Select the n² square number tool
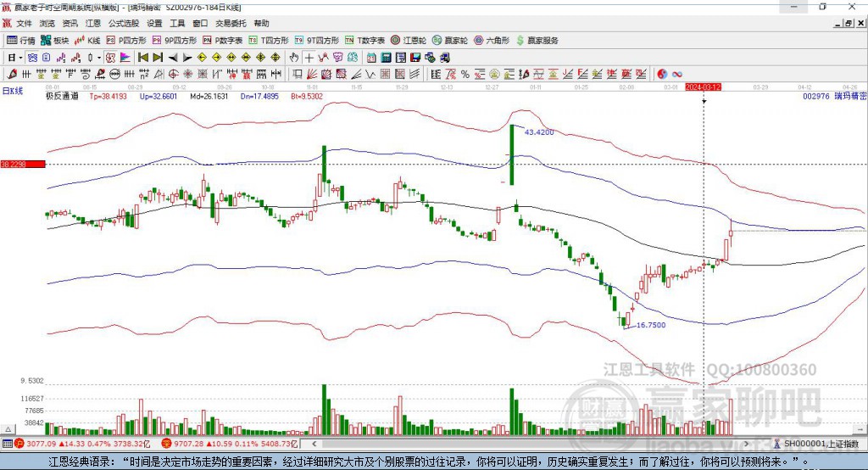Viewport: 868px width, 470px height. [144, 74]
